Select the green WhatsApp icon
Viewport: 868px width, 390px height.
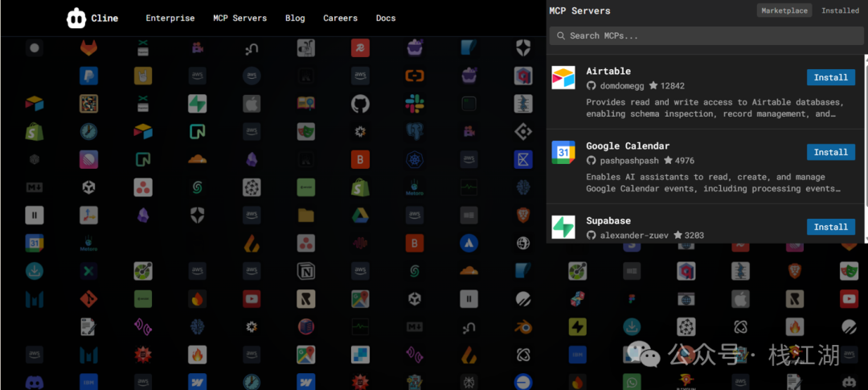tap(632, 382)
